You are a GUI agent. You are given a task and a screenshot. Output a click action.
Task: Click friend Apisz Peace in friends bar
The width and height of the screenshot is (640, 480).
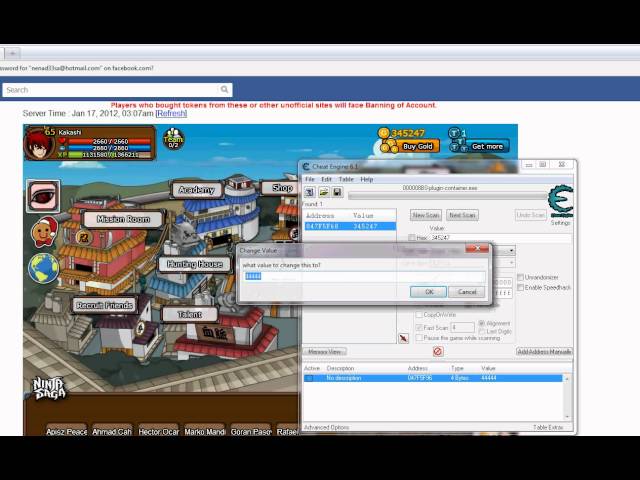pyautogui.click(x=67, y=431)
